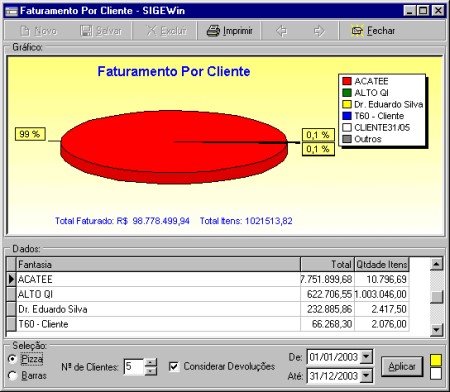This screenshot has width=450, height=392.
Task: Click the Nº de Clientes field
Action: click(134, 367)
